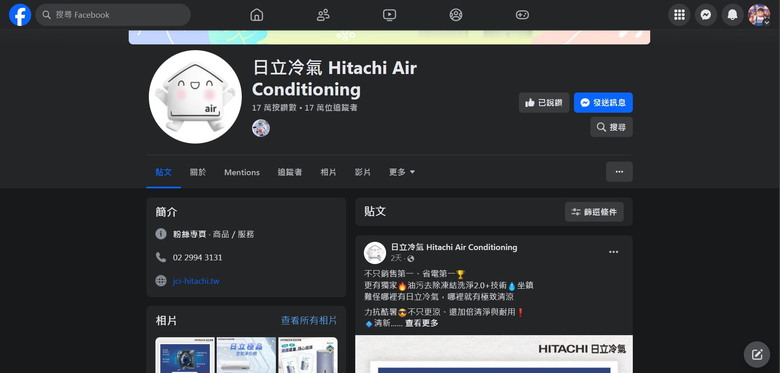This screenshot has width=780, height=373.
Task: Open 查看所有相片 link
Action: point(309,321)
